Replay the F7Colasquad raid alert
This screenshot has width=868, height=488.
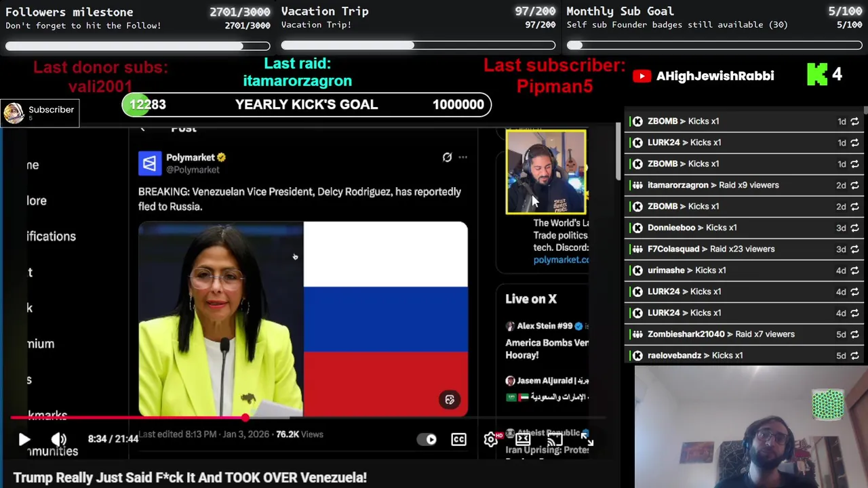pyautogui.click(x=854, y=249)
